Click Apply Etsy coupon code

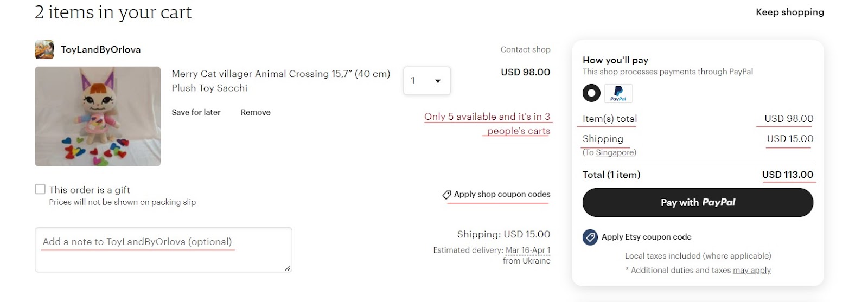(646, 237)
